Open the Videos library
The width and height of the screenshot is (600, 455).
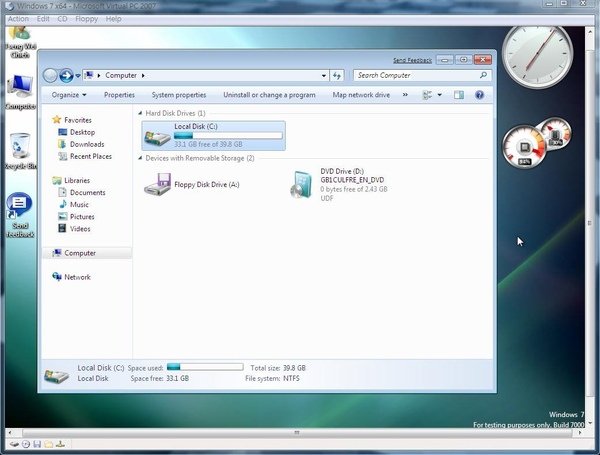click(x=80, y=229)
